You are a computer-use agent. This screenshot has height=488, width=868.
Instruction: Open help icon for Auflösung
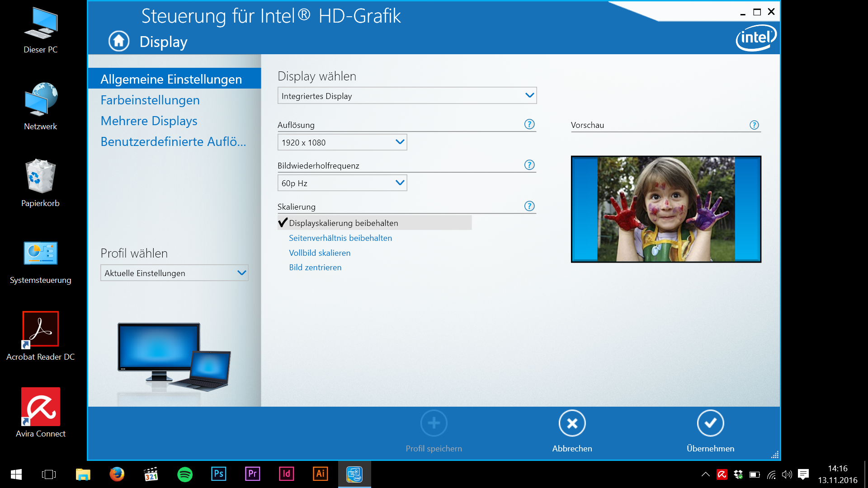[529, 124]
